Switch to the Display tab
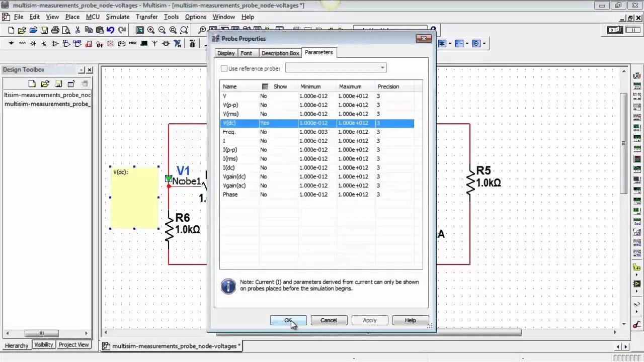 pos(226,53)
